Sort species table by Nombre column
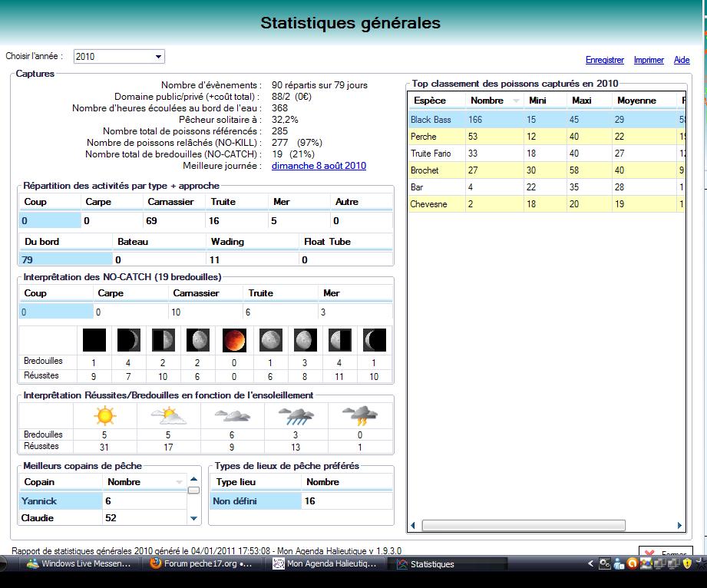This screenshot has height=588, width=707. pos(494,101)
